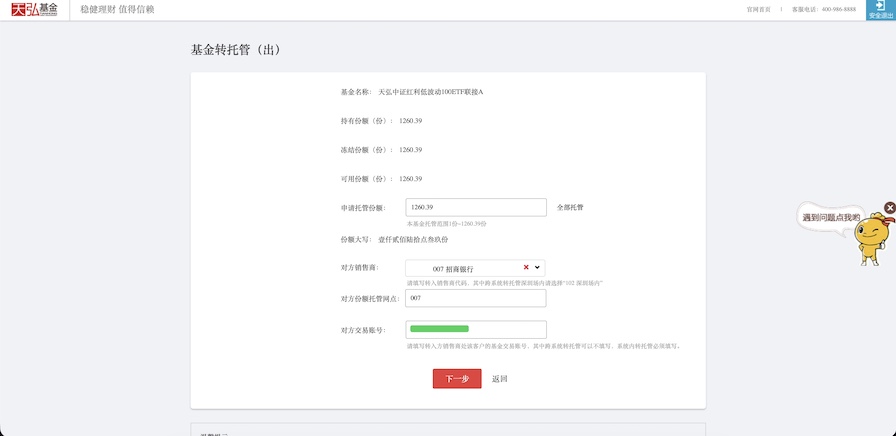Click the 返回 link
The width and height of the screenshot is (896, 436).
coord(500,379)
